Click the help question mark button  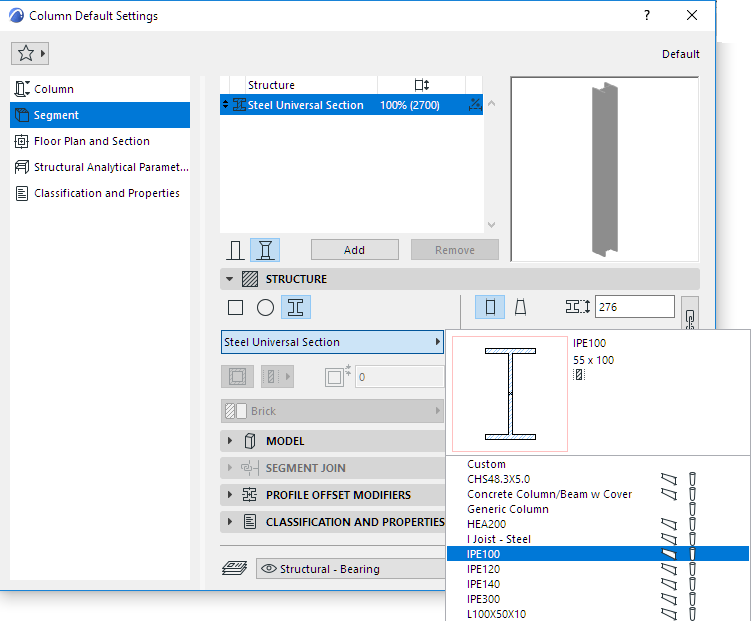647,15
